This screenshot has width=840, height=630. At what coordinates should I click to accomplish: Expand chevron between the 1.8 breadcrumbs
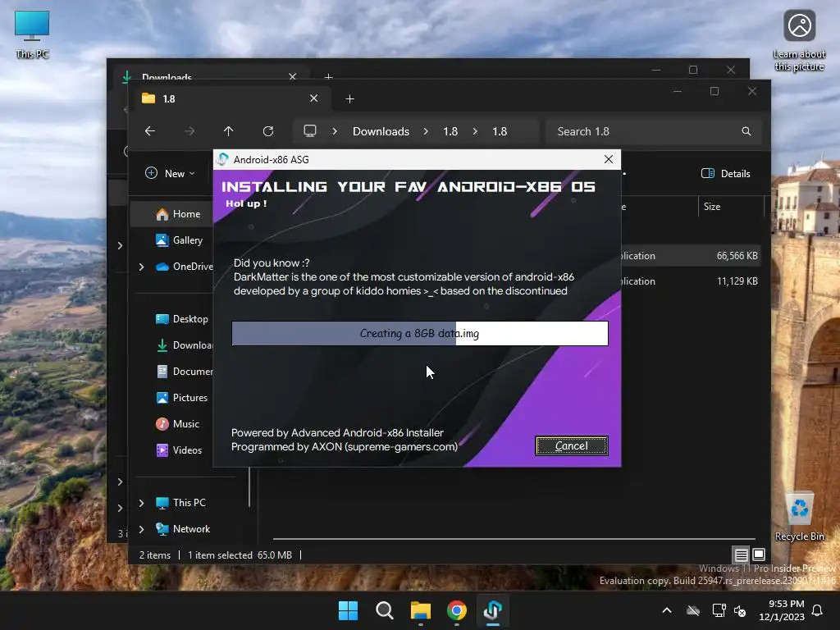point(475,131)
